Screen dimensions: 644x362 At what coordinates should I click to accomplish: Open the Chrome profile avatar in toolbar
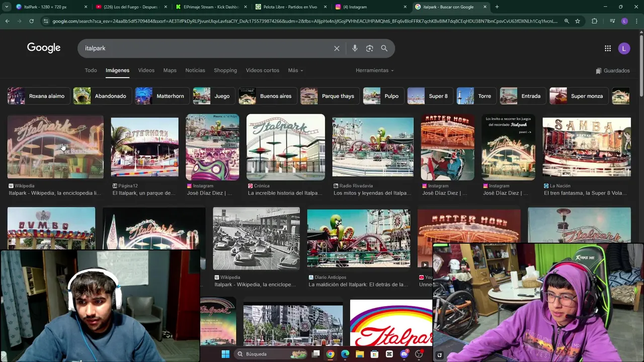624,21
